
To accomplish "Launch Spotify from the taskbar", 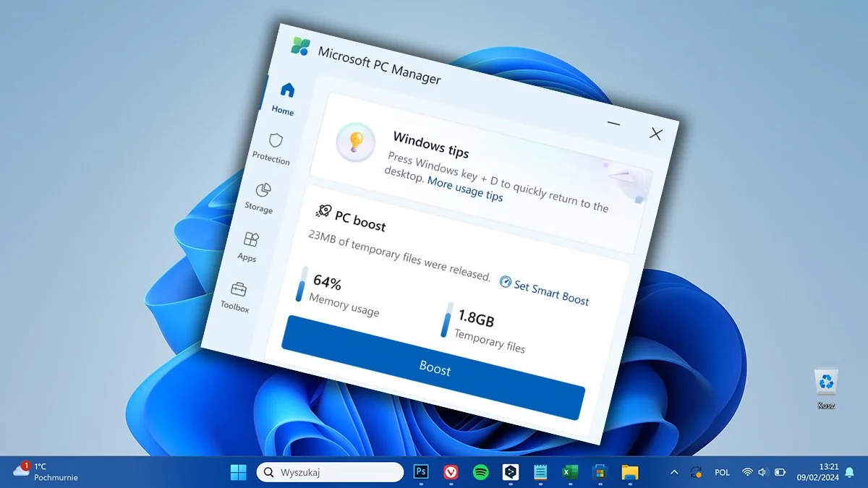I will pyautogui.click(x=480, y=472).
